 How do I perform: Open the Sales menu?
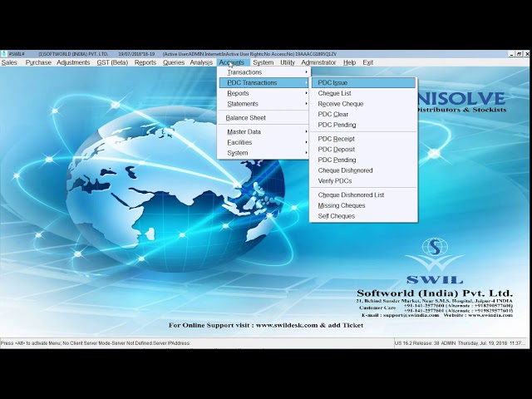(x=9, y=62)
